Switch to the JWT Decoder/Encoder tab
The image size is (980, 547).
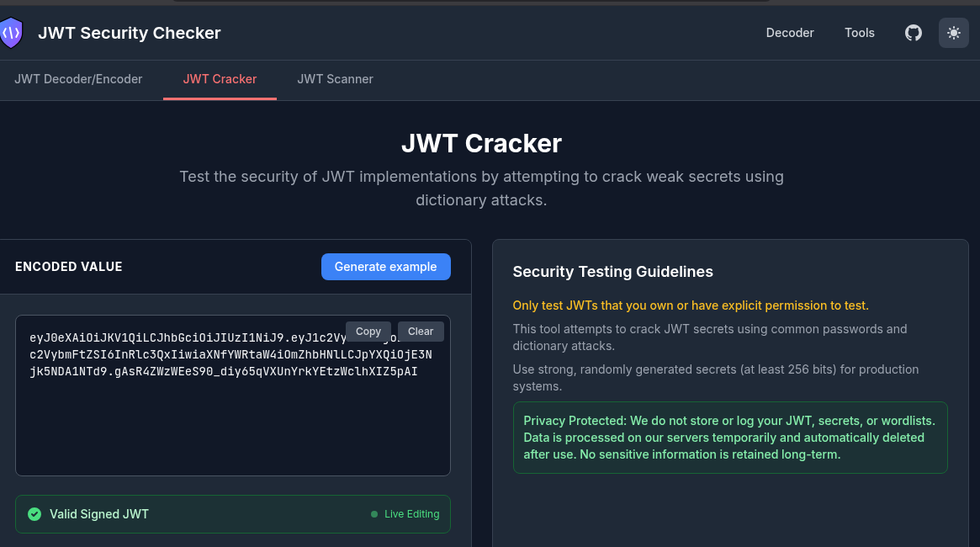(x=78, y=79)
